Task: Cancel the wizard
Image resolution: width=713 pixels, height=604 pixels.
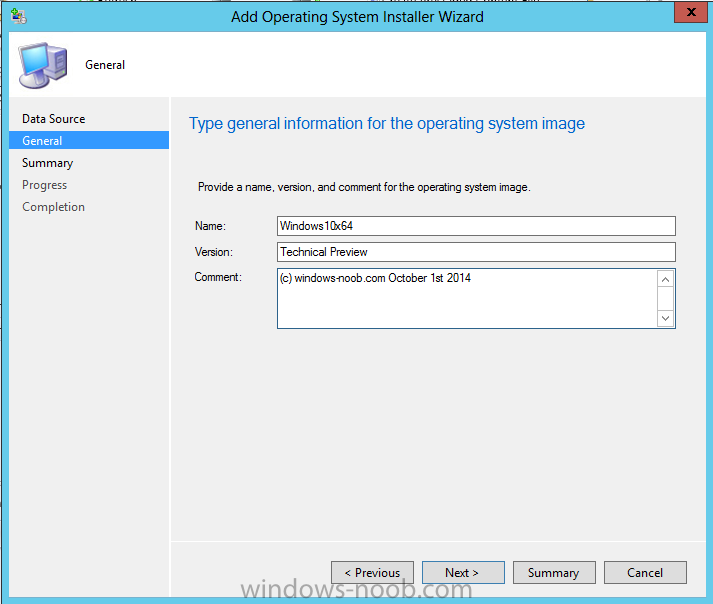Action: [645, 573]
